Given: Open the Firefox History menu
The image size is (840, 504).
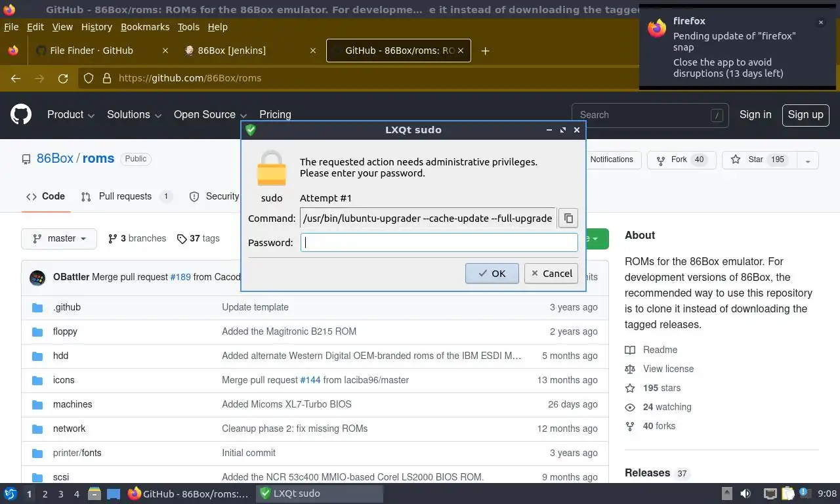Looking at the screenshot, I should click(96, 27).
